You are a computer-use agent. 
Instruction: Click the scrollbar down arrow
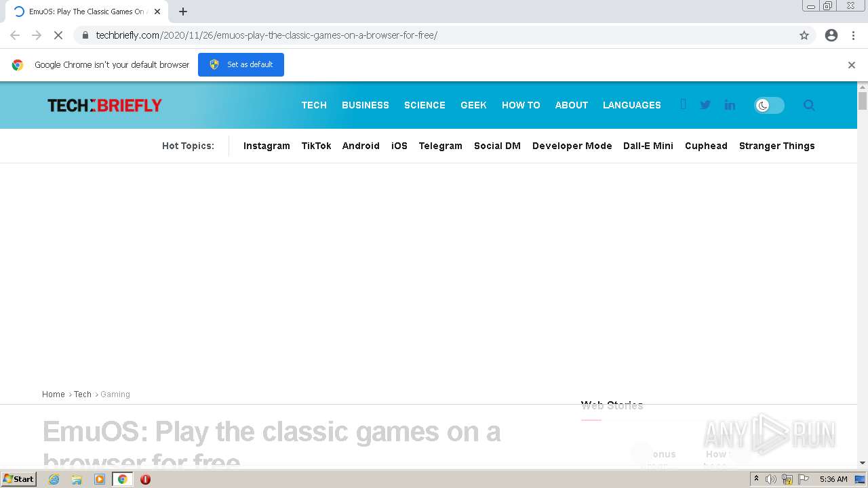863,463
